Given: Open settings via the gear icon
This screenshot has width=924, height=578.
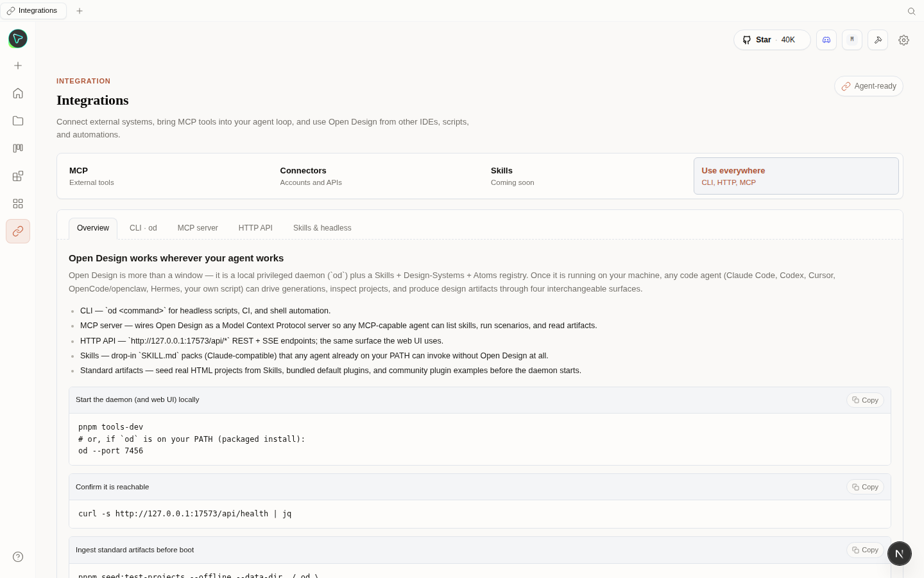Looking at the screenshot, I should 903,40.
